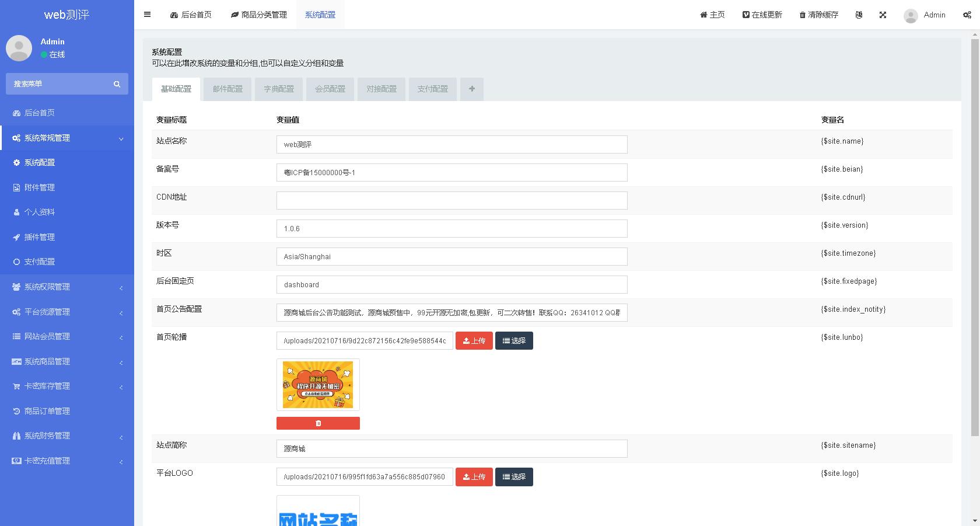Open 附件管理 in the sidebar

click(67, 187)
